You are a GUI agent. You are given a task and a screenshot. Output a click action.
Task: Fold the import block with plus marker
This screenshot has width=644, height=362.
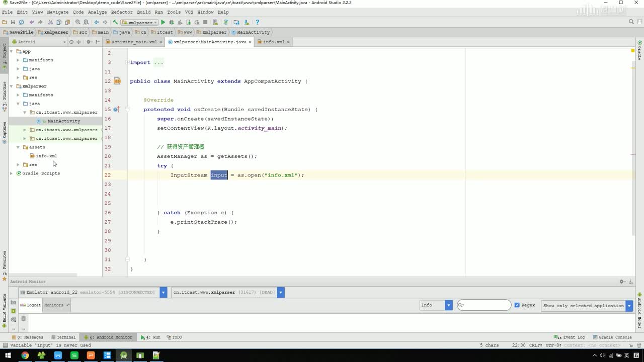(127, 62)
